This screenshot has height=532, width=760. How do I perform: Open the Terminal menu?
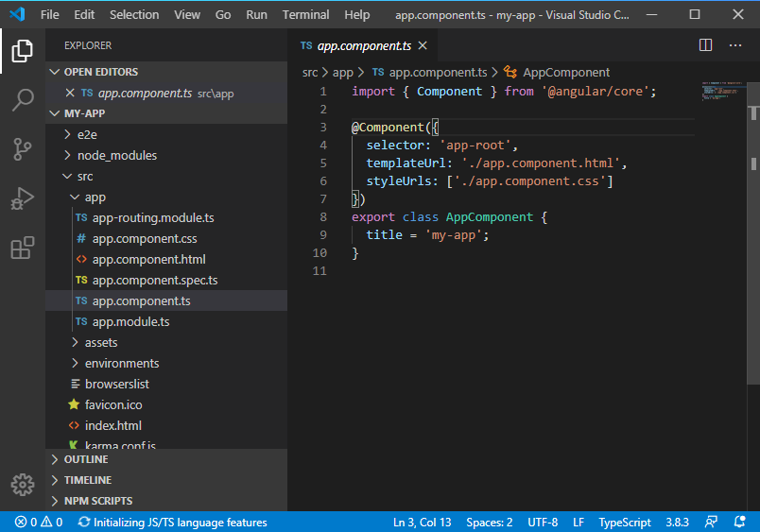pos(306,14)
